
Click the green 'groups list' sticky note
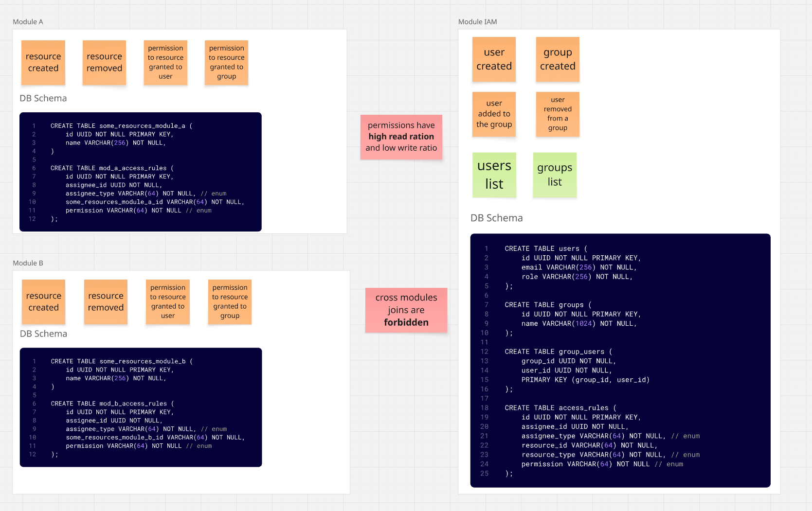pos(555,175)
